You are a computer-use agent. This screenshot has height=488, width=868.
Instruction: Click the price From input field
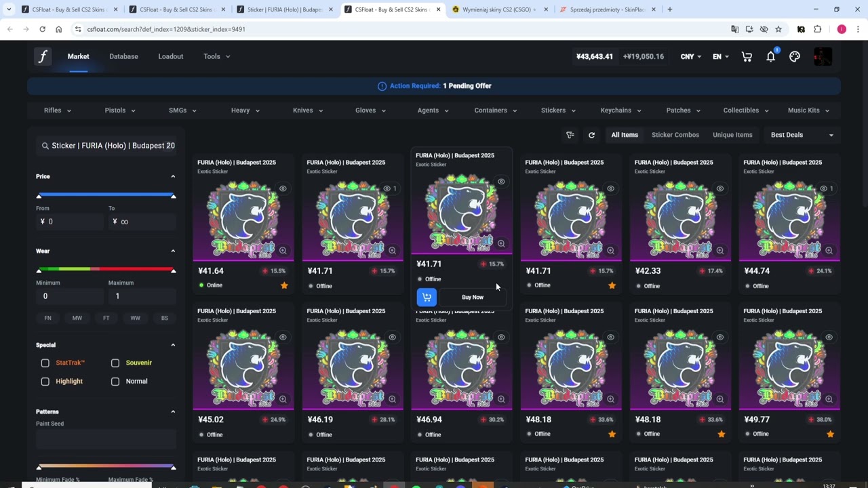(70, 222)
